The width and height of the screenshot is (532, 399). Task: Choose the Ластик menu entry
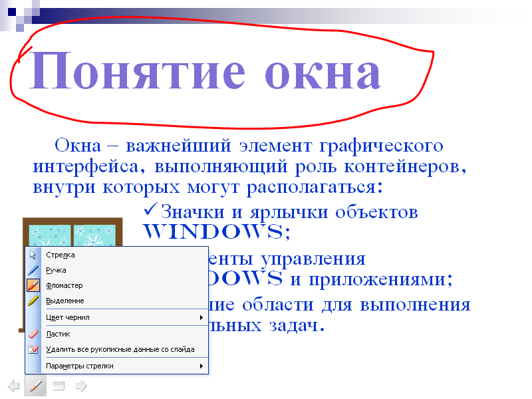(x=117, y=334)
